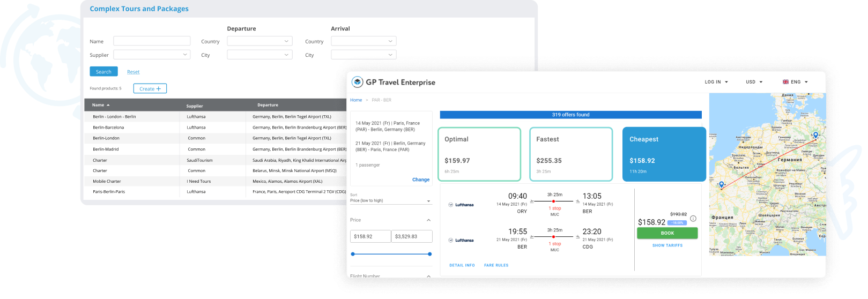
Task: Click the -18.00% discount badge
Action: [677, 223]
